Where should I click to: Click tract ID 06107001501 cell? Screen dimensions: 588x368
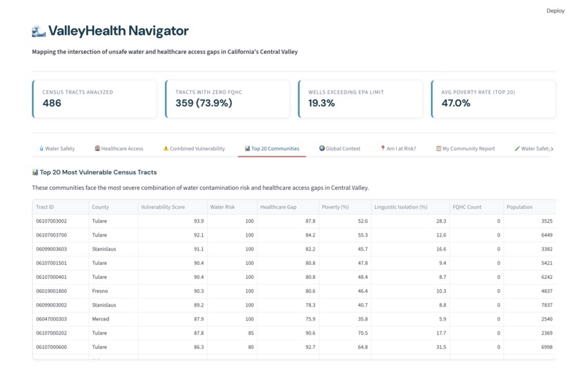click(61, 264)
